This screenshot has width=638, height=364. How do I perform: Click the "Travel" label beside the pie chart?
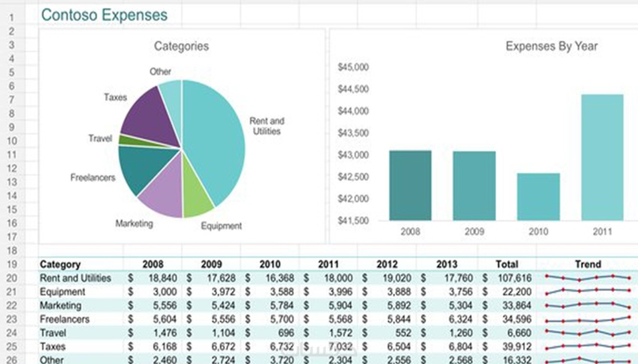[x=100, y=138]
